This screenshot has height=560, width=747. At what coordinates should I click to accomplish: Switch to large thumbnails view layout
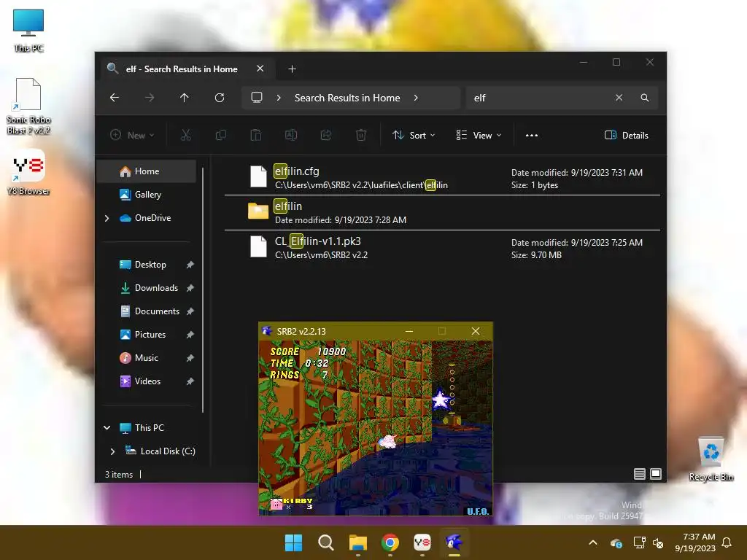656,474
